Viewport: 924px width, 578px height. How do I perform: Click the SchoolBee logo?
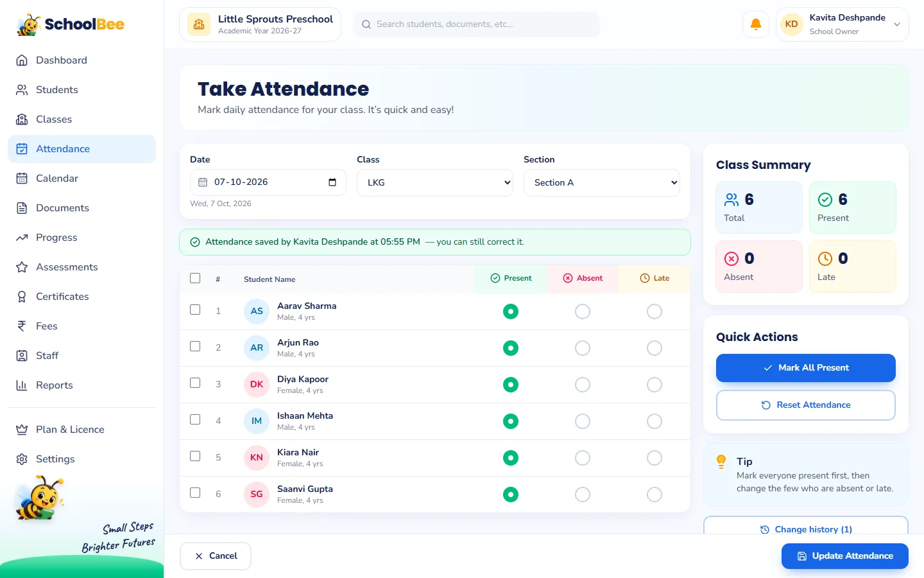pos(71,24)
